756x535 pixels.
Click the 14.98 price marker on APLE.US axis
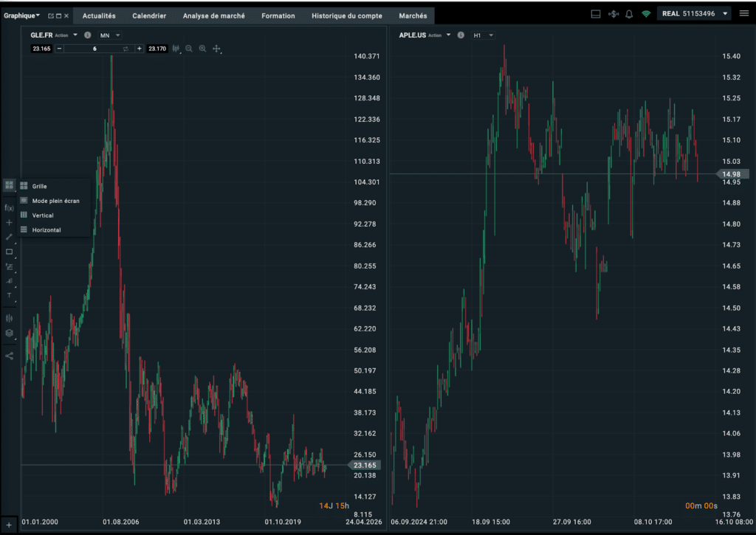click(x=732, y=174)
